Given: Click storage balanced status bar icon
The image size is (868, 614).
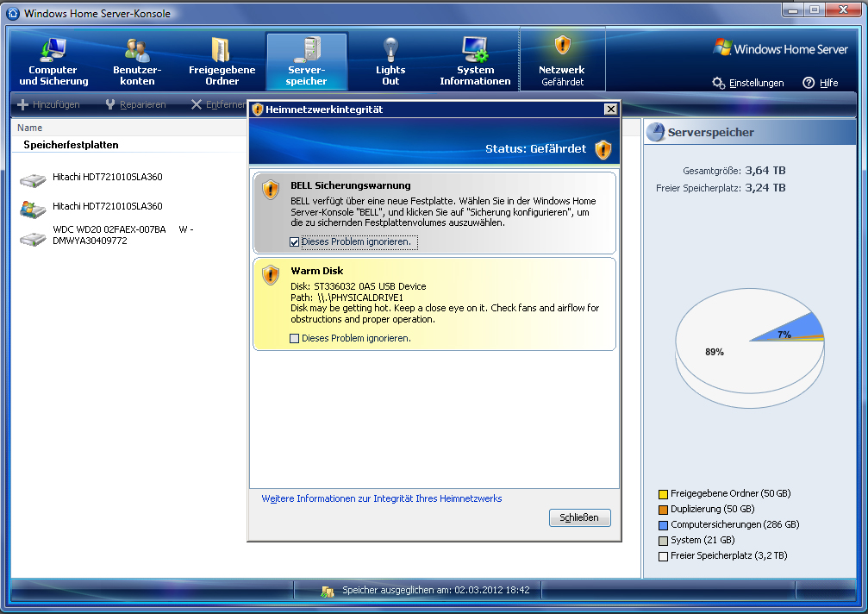Looking at the screenshot, I should 328,592.
